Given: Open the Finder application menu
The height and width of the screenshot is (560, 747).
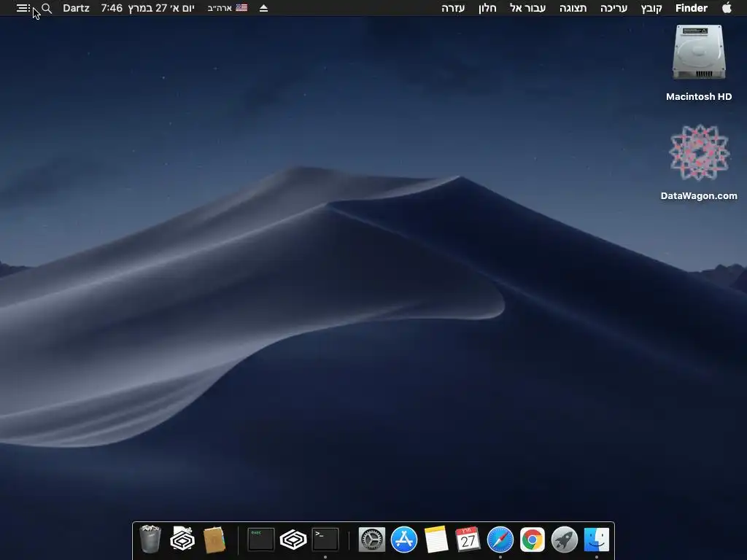Looking at the screenshot, I should tap(692, 8).
